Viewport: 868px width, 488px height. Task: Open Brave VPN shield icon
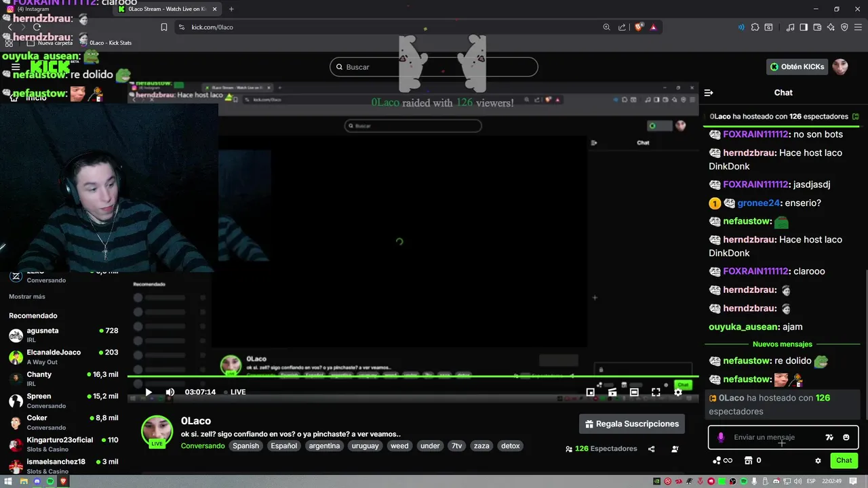844,27
